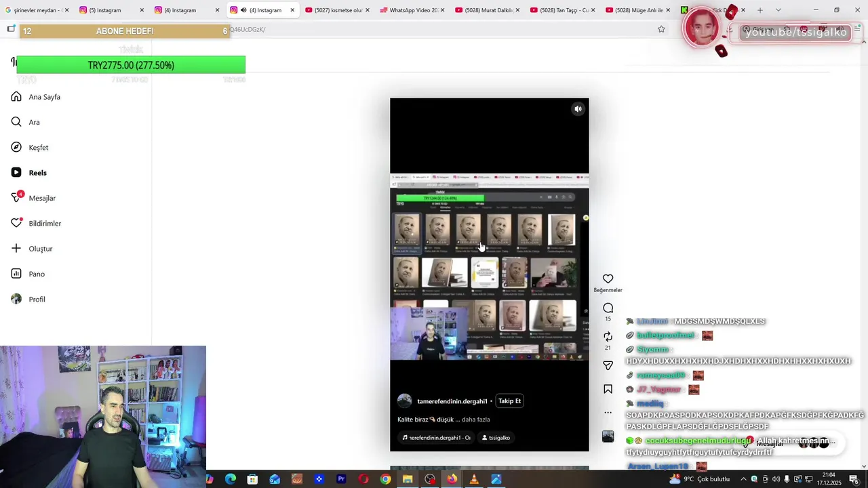Click the Beğenmeler likes label
Image resolution: width=868 pixels, height=488 pixels.
coord(608,290)
